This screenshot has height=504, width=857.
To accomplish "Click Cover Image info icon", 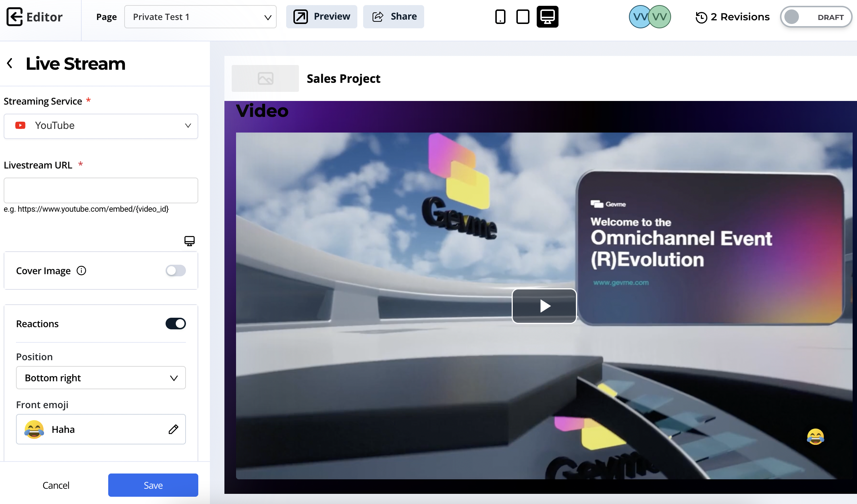I will tap(81, 271).
